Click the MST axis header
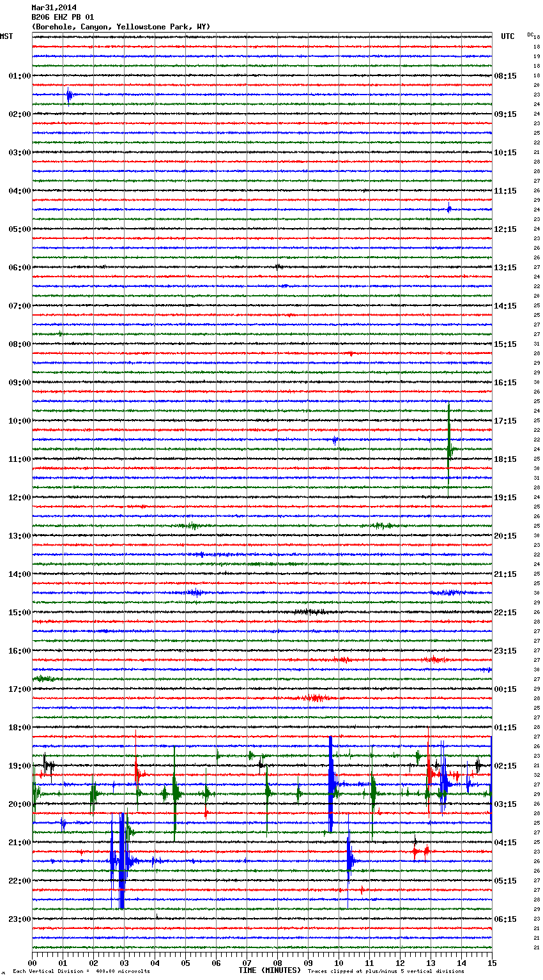Image resolution: width=543 pixels, height=980 pixels. click(6, 36)
